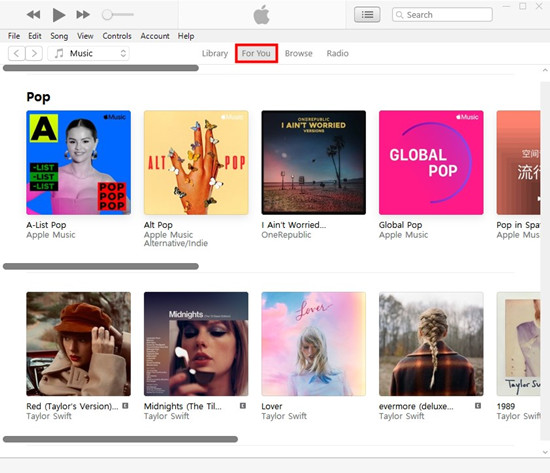Open the Alt Pop playlist cover

[x=196, y=162]
